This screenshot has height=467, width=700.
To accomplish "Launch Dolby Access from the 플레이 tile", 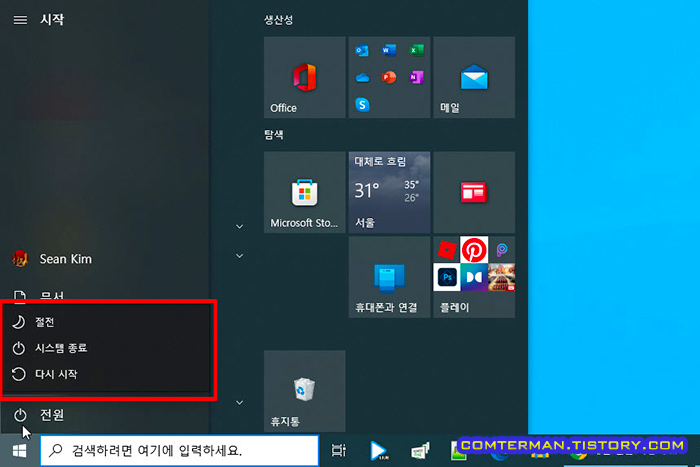I will point(474,277).
